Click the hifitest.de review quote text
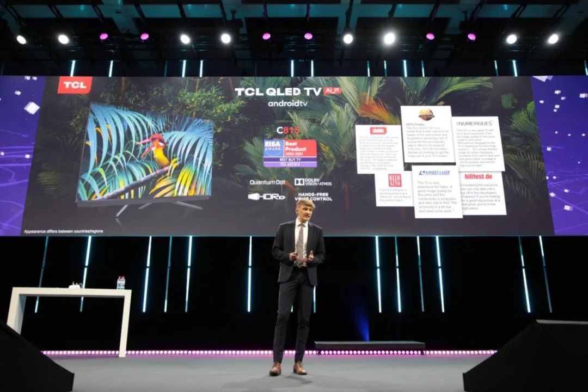588x392 pixels. click(x=480, y=197)
